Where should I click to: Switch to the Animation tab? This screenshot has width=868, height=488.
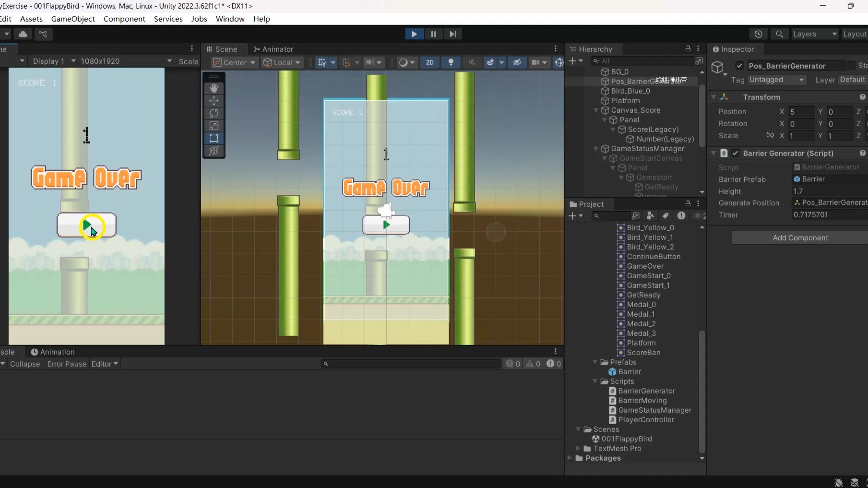[x=53, y=352]
